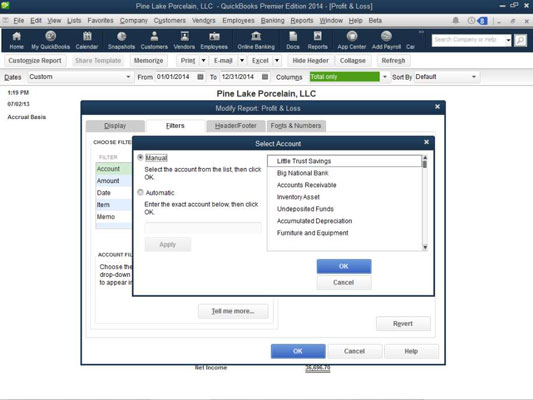Open the Snapshots icon
533x400 pixels.
click(x=121, y=40)
